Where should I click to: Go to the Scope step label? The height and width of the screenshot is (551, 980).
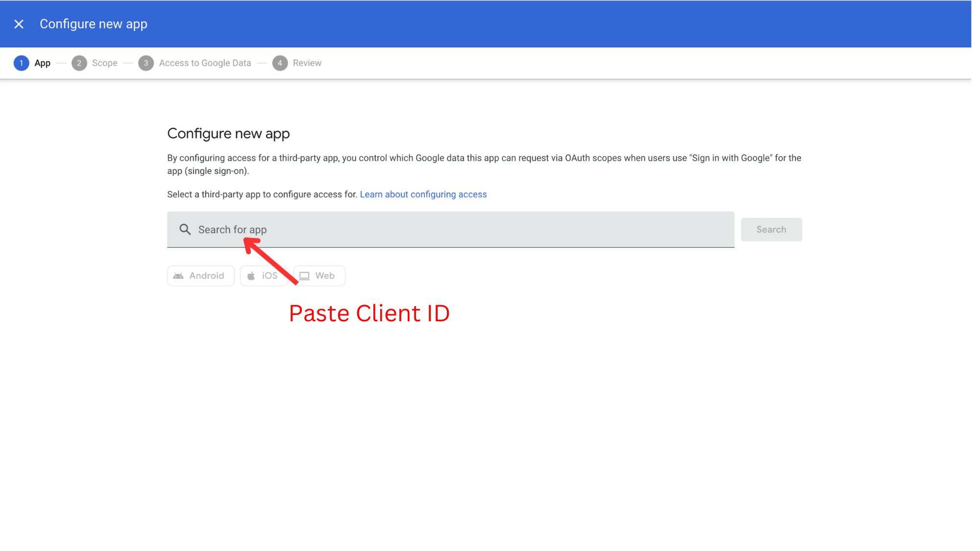[105, 63]
